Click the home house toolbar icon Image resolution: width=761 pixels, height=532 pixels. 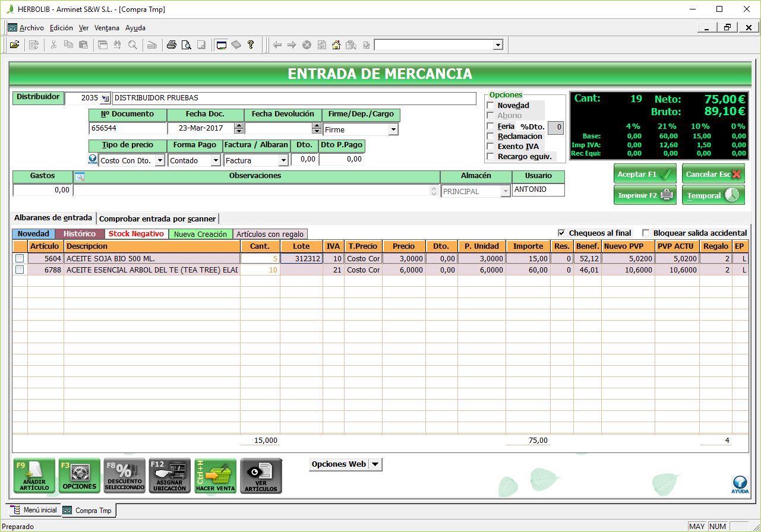pyautogui.click(x=336, y=45)
